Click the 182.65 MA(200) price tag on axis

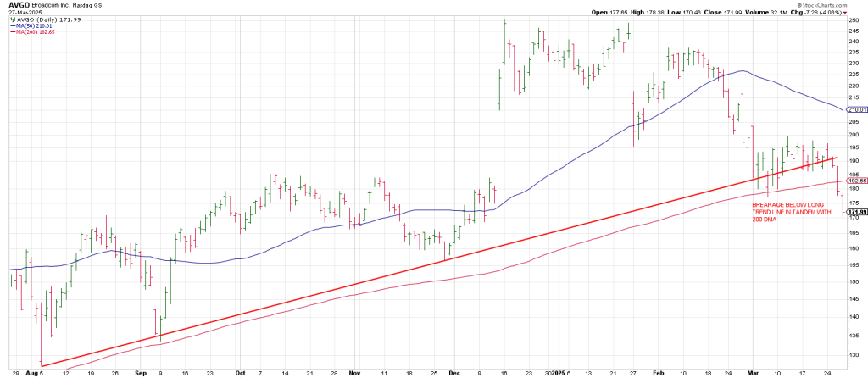[854, 181]
